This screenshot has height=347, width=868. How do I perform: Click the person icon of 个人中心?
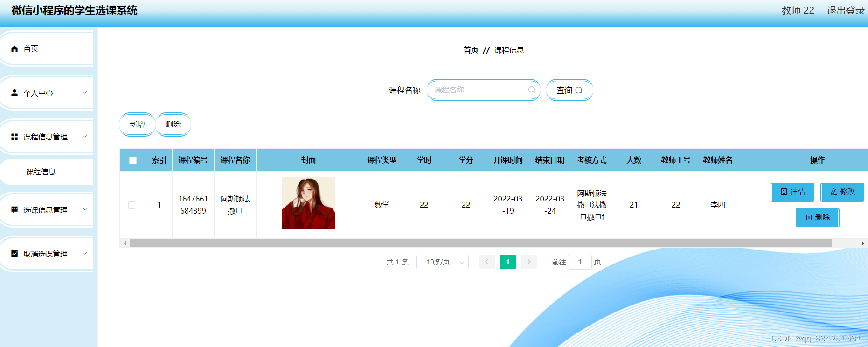(14, 93)
